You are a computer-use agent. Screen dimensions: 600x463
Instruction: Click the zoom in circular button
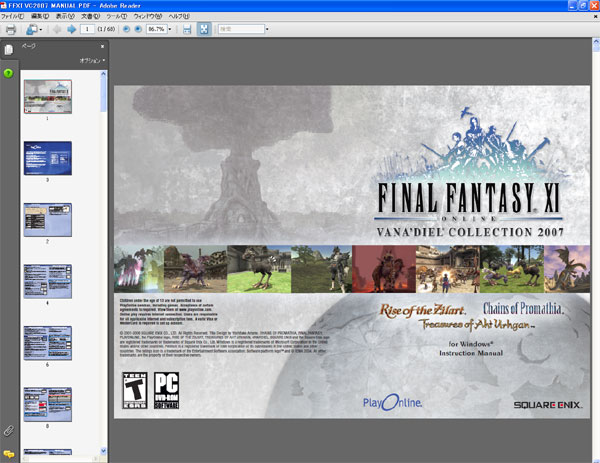(138, 29)
